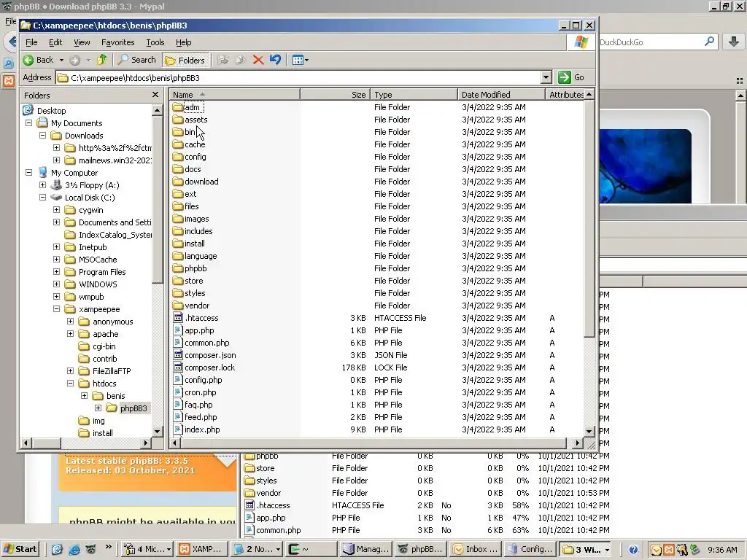Viewport: 747px width, 560px height.
Task: Select the composer.json file icon
Action: (178, 355)
